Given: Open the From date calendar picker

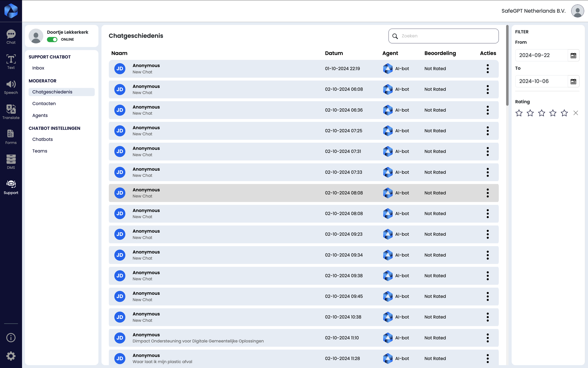Looking at the screenshot, I should 573,55.
